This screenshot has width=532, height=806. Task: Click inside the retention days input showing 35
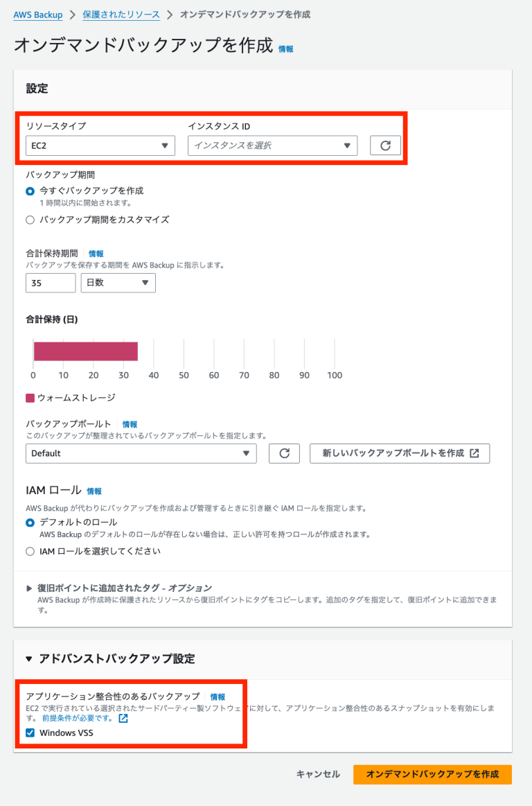50,283
